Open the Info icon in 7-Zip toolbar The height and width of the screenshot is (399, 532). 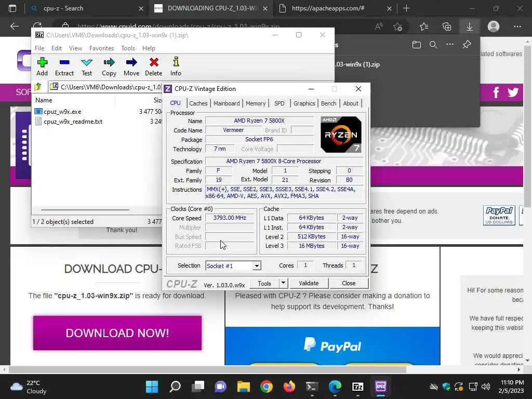176,66
